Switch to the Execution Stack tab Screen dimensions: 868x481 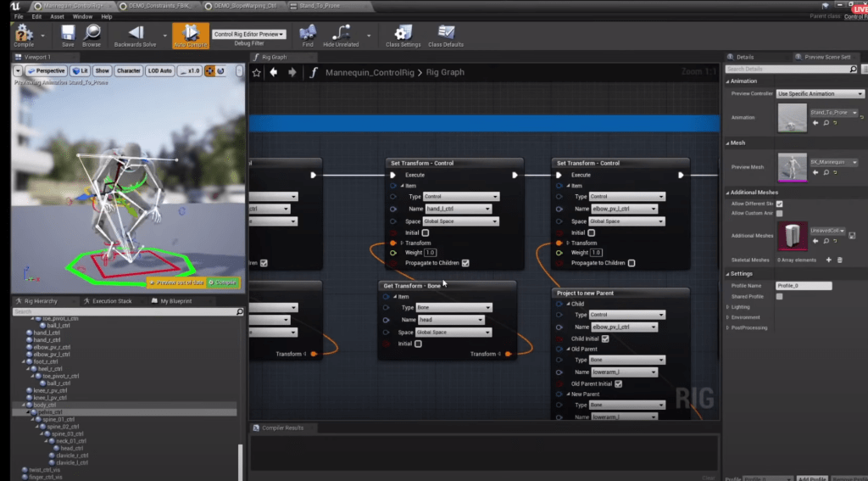click(111, 301)
